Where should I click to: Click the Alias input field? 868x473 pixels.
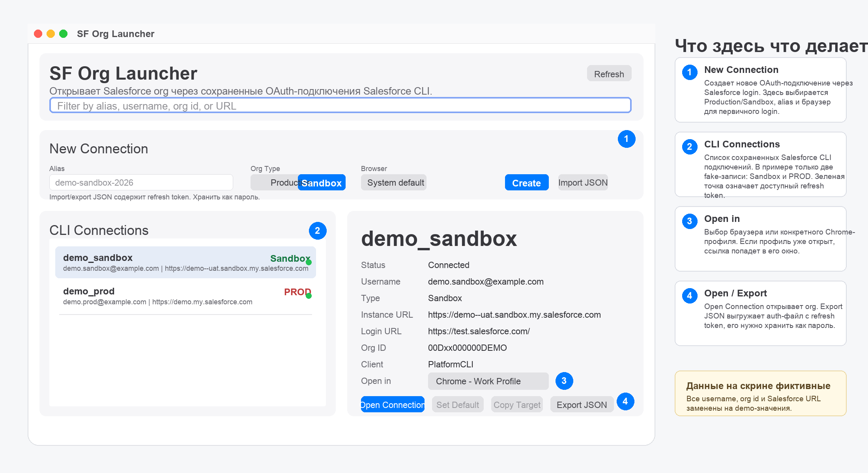click(x=141, y=182)
